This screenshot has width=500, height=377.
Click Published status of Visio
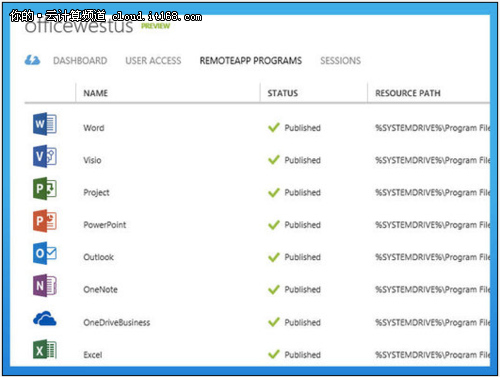click(302, 160)
